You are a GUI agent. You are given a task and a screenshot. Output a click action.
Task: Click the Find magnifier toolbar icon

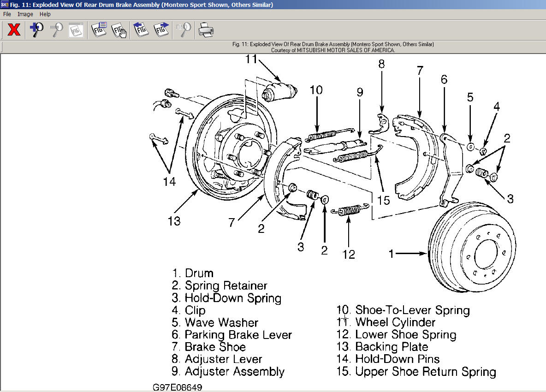tap(183, 30)
